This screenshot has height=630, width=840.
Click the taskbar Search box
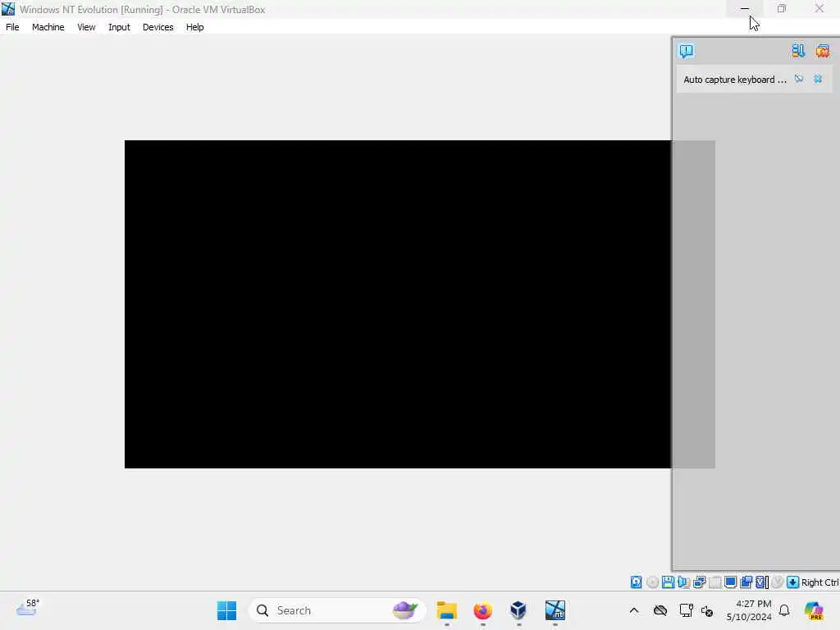(337, 610)
